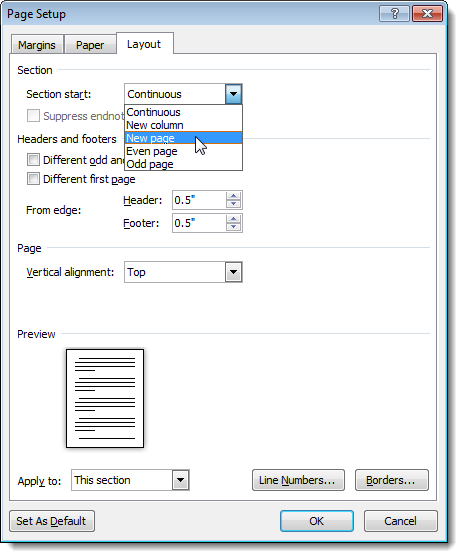The height and width of the screenshot is (558, 463).
Task: Click Set As Default button
Action: 52,521
